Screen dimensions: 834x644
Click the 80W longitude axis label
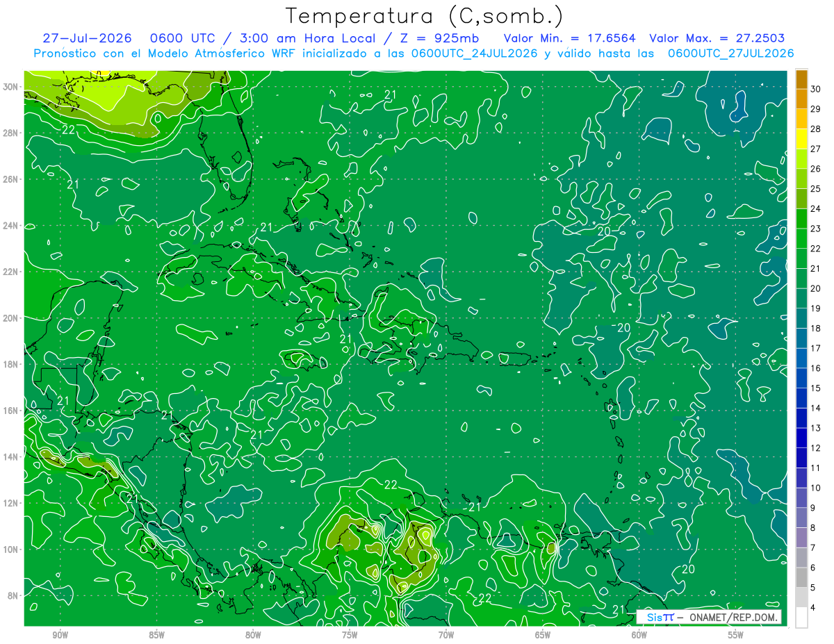[x=253, y=635]
